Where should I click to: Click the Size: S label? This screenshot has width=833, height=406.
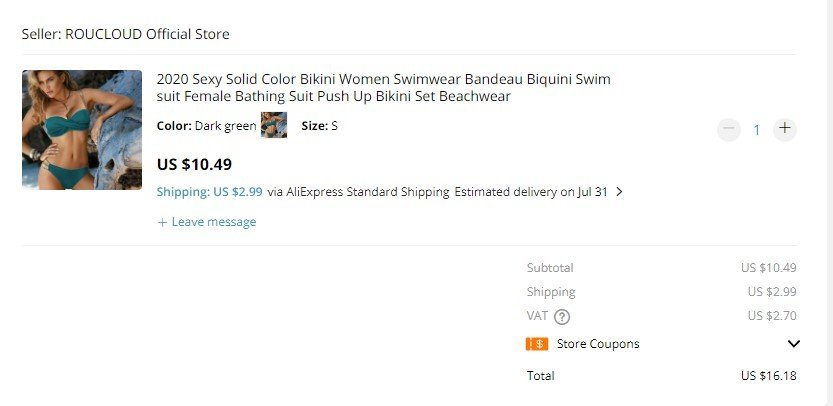pyautogui.click(x=320, y=126)
